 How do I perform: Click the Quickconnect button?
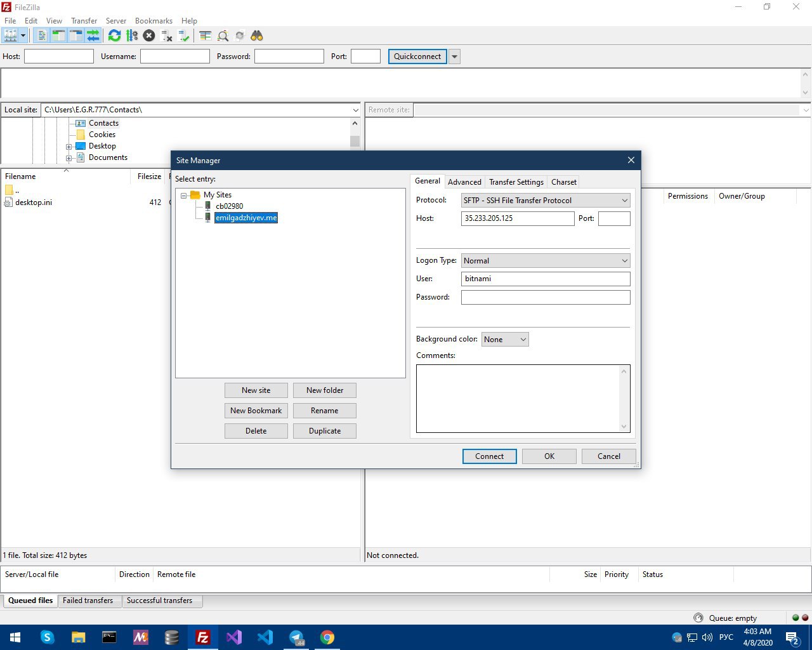click(x=417, y=56)
